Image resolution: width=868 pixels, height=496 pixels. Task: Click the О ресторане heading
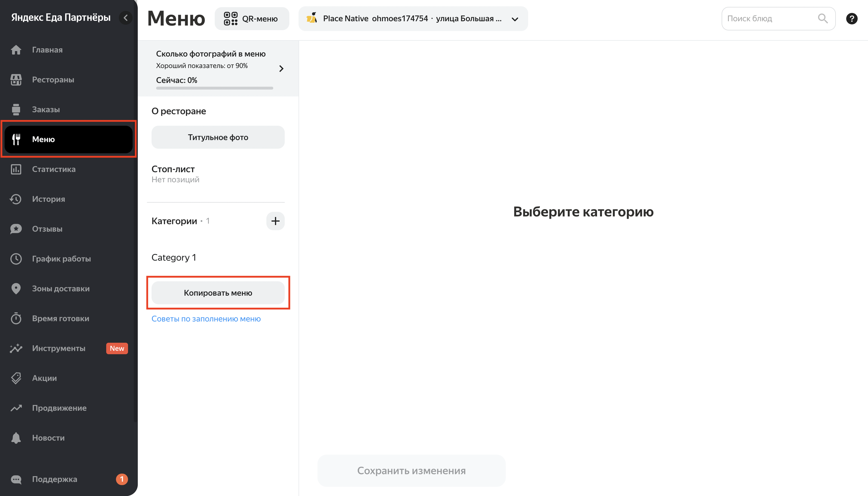pos(179,111)
